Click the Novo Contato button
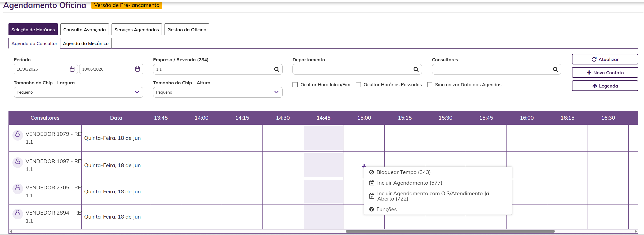644x235 pixels. (605, 72)
